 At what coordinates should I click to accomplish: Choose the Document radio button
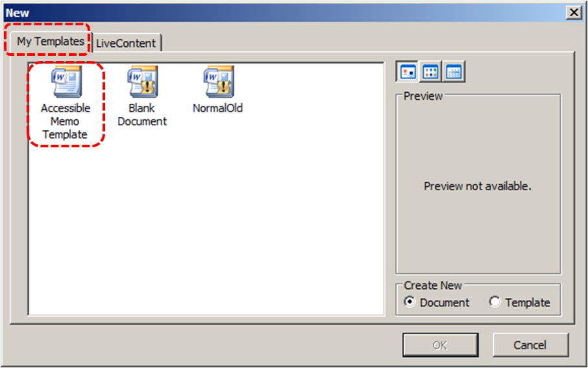pyautogui.click(x=410, y=302)
